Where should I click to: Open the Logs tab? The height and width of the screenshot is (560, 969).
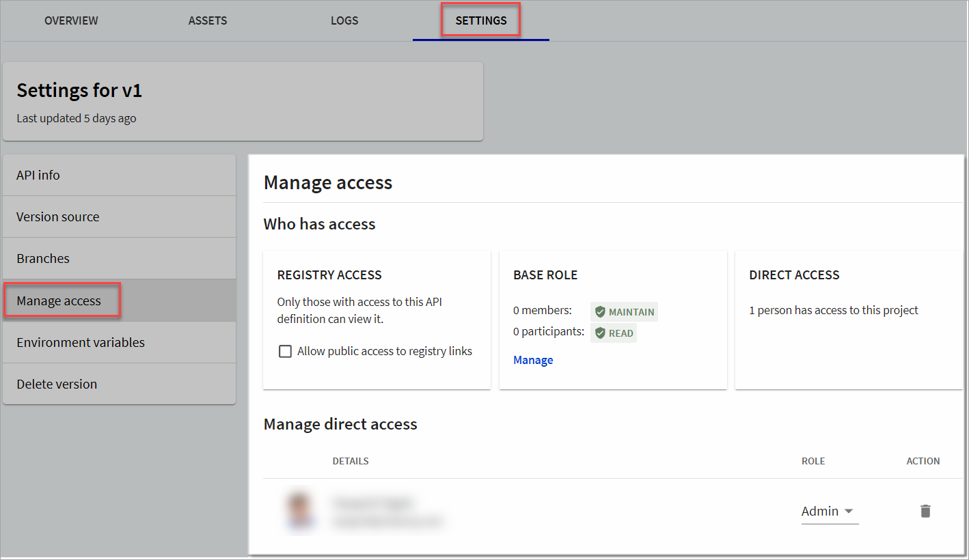[x=344, y=20]
